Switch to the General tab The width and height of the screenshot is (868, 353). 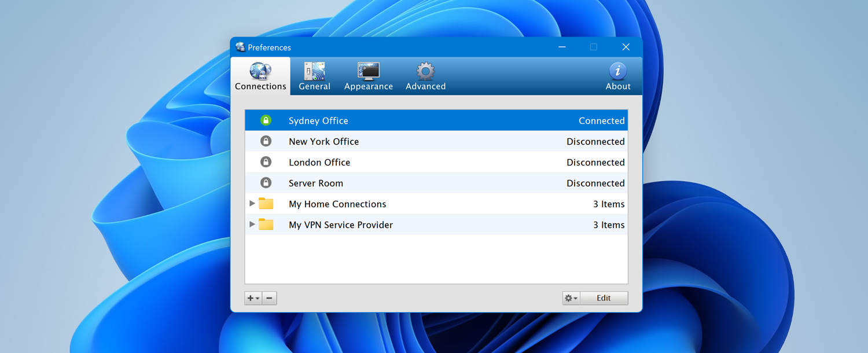point(314,76)
